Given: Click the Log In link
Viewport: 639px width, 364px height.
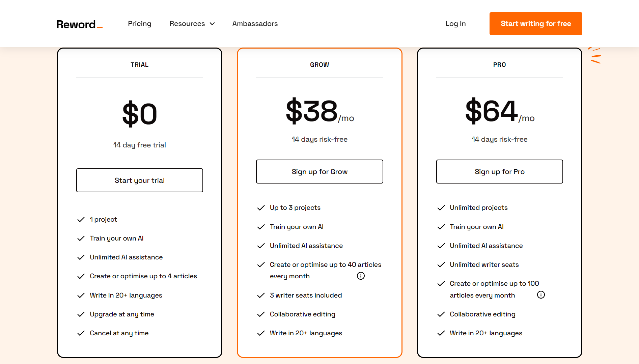Looking at the screenshot, I should pos(455,24).
